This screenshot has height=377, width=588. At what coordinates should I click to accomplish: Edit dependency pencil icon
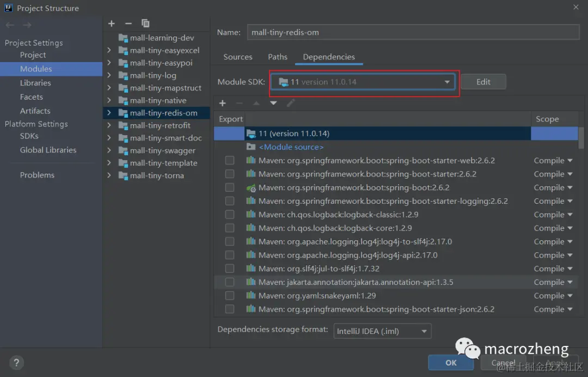(x=291, y=103)
